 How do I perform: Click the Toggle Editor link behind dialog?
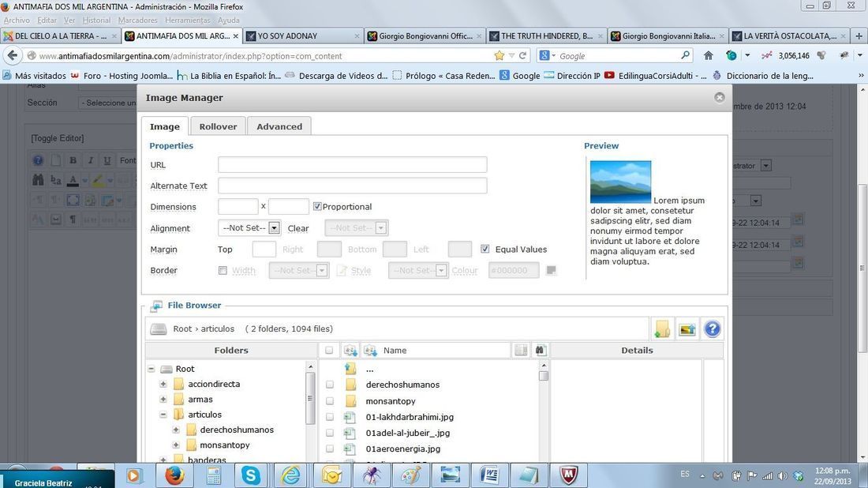(x=58, y=138)
